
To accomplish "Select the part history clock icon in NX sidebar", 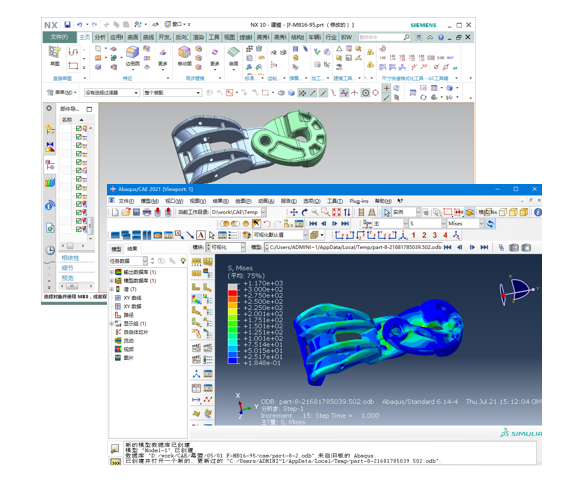I will [50, 250].
